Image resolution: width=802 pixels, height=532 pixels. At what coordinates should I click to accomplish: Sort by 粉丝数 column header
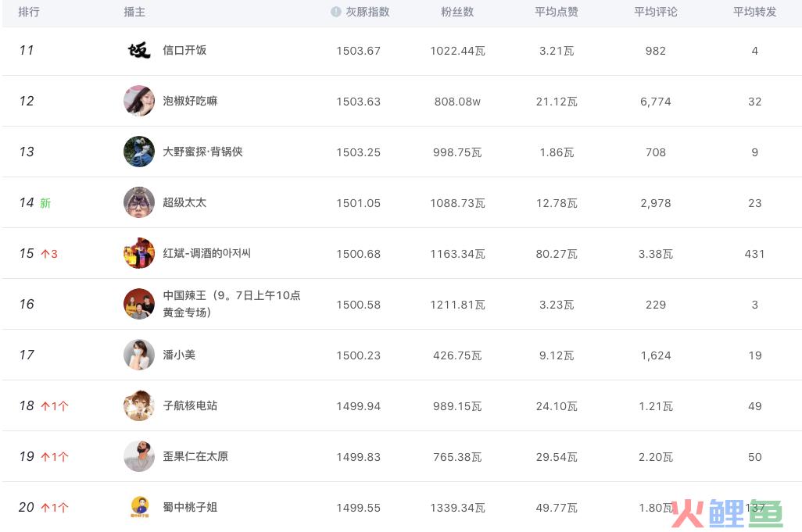pyautogui.click(x=457, y=12)
